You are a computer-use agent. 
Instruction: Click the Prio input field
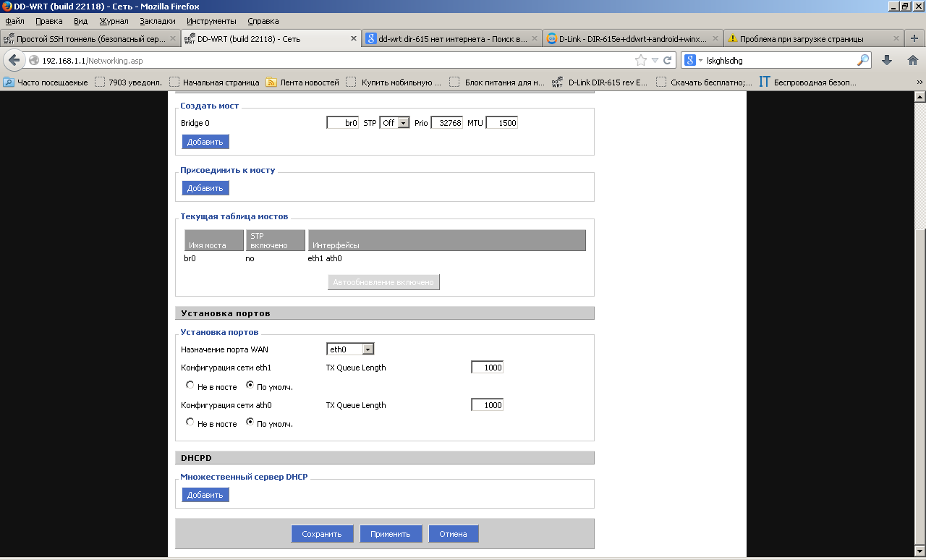point(447,123)
